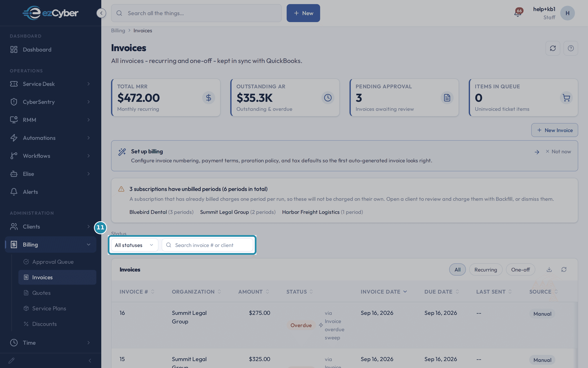This screenshot has height=368, width=588.
Task: Click the pencil edit icon at sidebar bottom
Action: click(x=11, y=360)
